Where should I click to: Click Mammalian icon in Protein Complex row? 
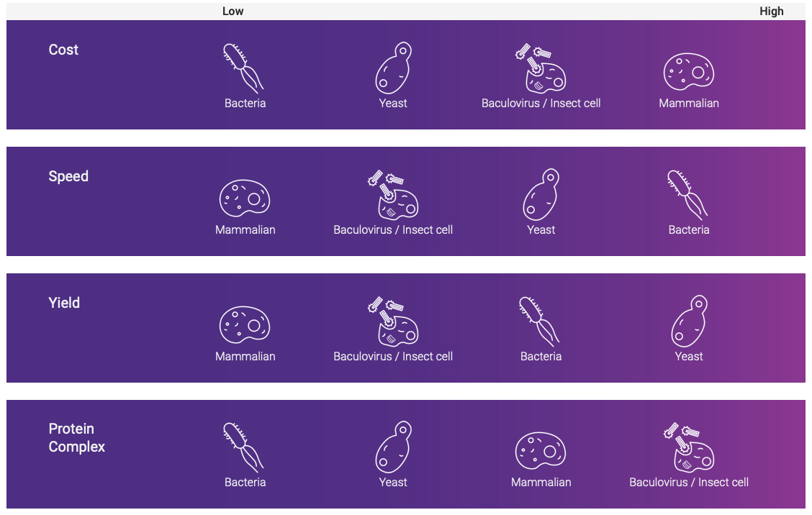click(541, 451)
